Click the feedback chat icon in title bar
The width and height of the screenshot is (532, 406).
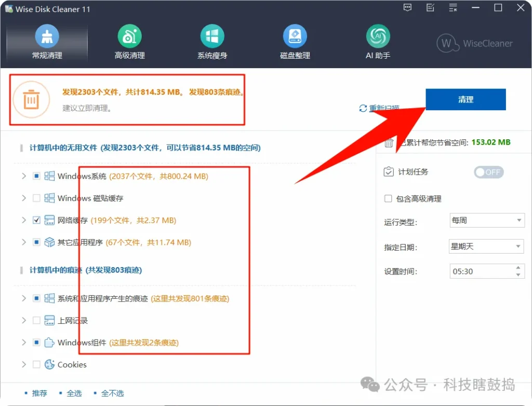pyautogui.click(x=407, y=7)
